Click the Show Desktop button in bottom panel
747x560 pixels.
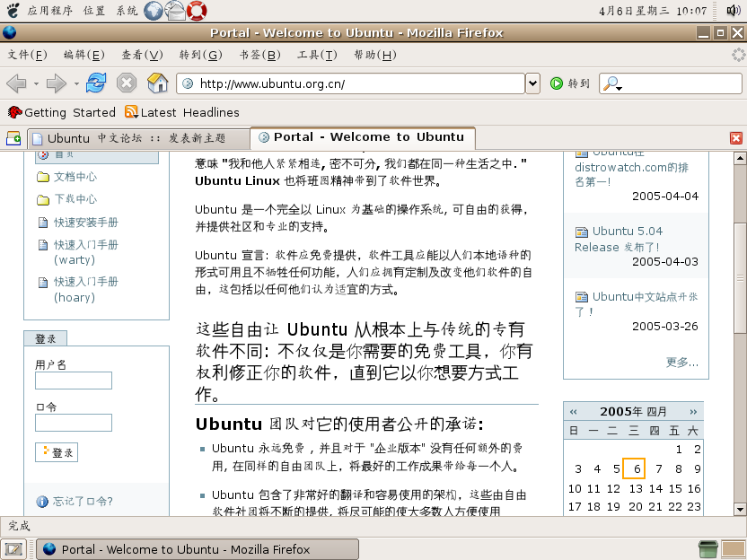pos(13,549)
